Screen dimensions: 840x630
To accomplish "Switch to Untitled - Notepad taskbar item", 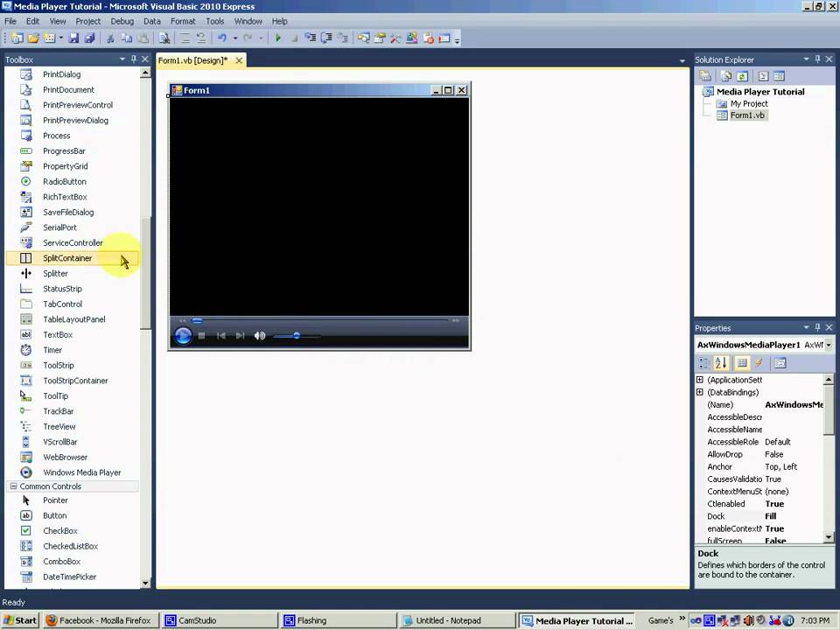I will tap(457, 620).
